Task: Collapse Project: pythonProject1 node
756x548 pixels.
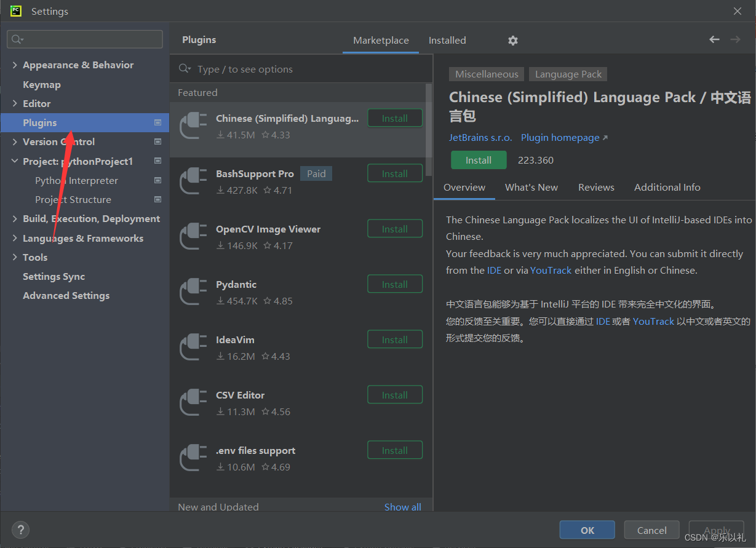Action: 15,161
